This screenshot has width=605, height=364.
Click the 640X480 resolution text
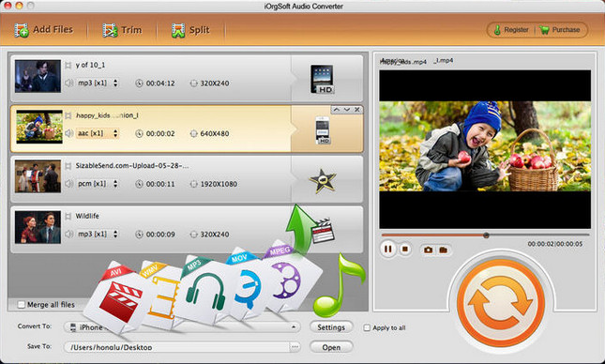(x=215, y=133)
